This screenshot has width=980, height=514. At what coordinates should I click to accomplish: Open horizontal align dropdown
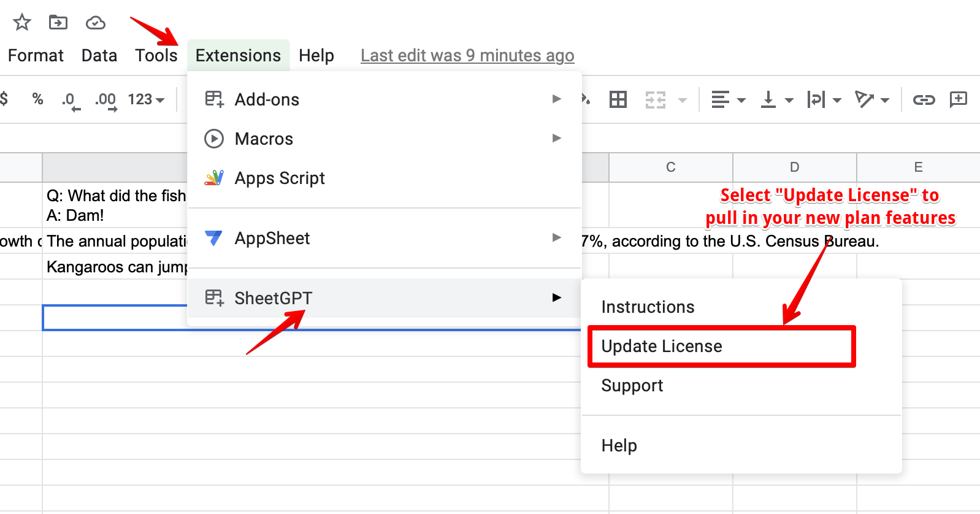(728, 99)
